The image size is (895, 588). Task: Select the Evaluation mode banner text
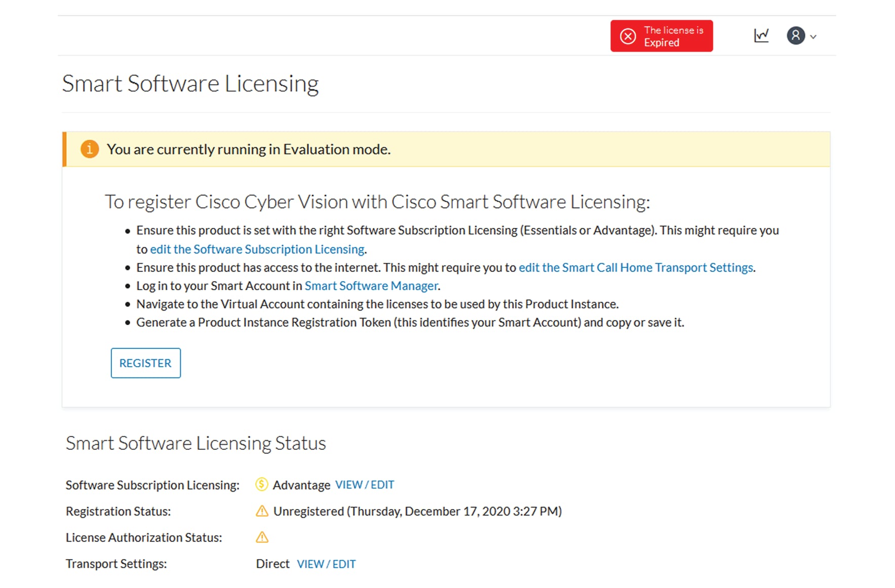coord(249,149)
